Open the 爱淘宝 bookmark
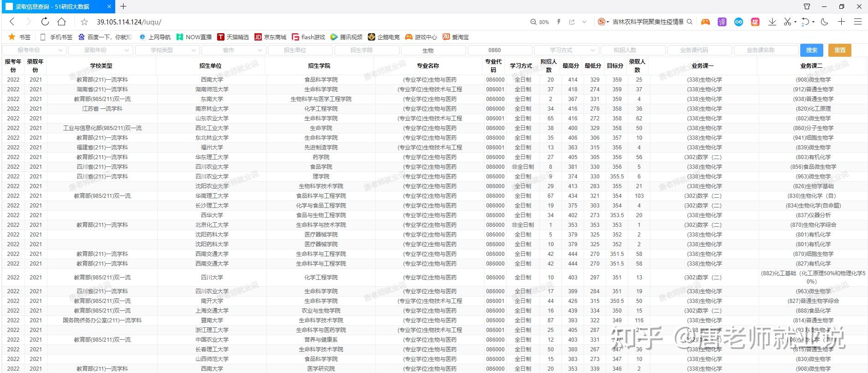This screenshot has height=373, width=868. [456, 37]
